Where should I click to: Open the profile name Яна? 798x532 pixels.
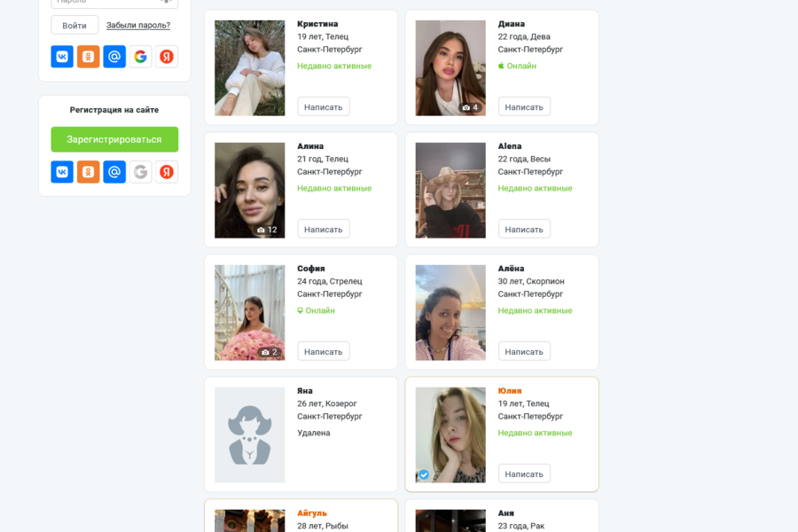305,390
